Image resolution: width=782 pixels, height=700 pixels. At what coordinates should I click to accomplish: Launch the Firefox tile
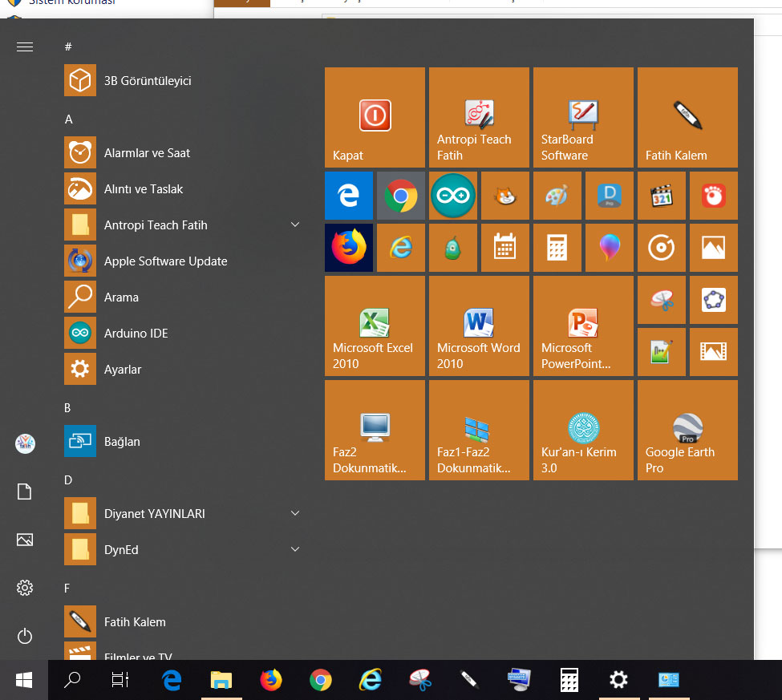coord(349,248)
